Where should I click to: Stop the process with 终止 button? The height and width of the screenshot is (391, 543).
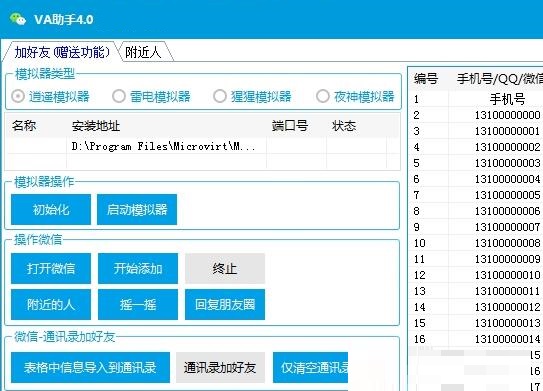point(225,268)
